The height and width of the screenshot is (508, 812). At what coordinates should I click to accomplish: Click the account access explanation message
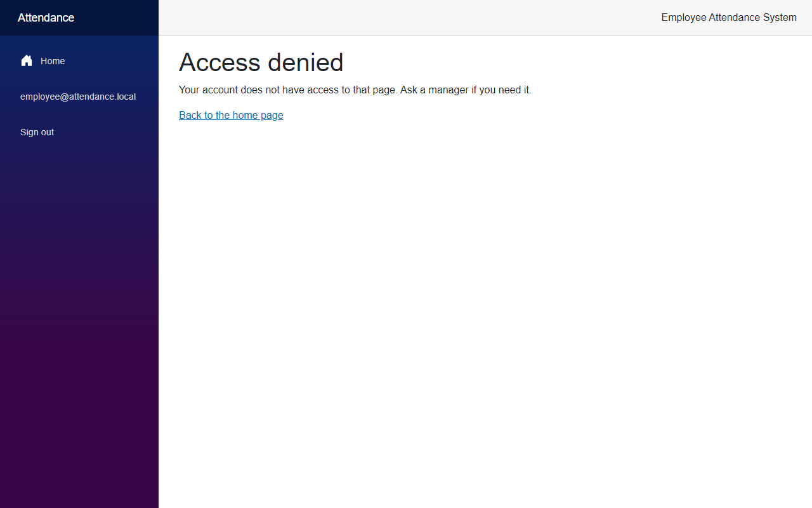pos(355,90)
